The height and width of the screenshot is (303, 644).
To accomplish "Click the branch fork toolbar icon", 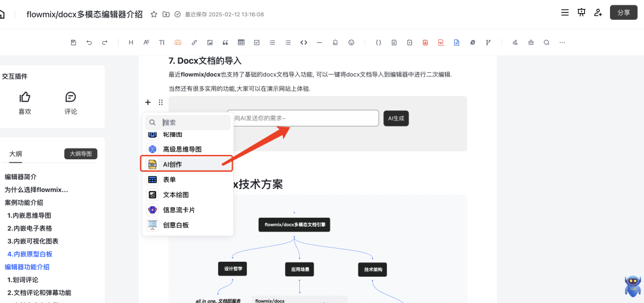I will tap(488, 42).
